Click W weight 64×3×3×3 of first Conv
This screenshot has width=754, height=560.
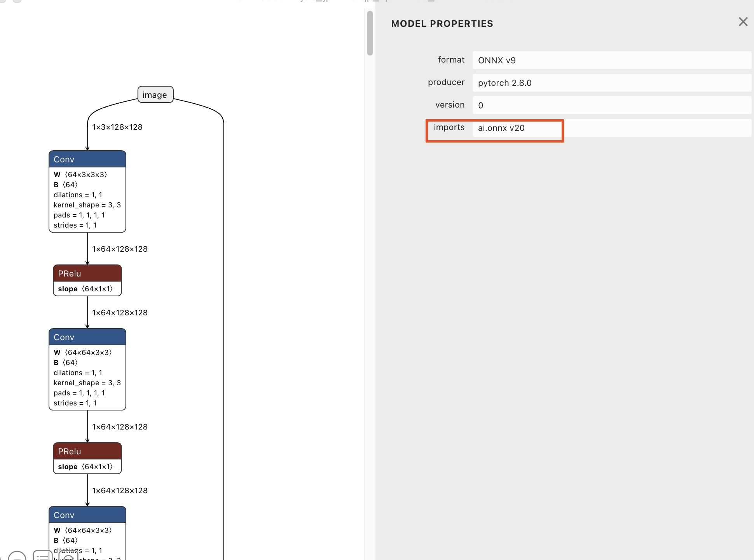(x=80, y=175)
